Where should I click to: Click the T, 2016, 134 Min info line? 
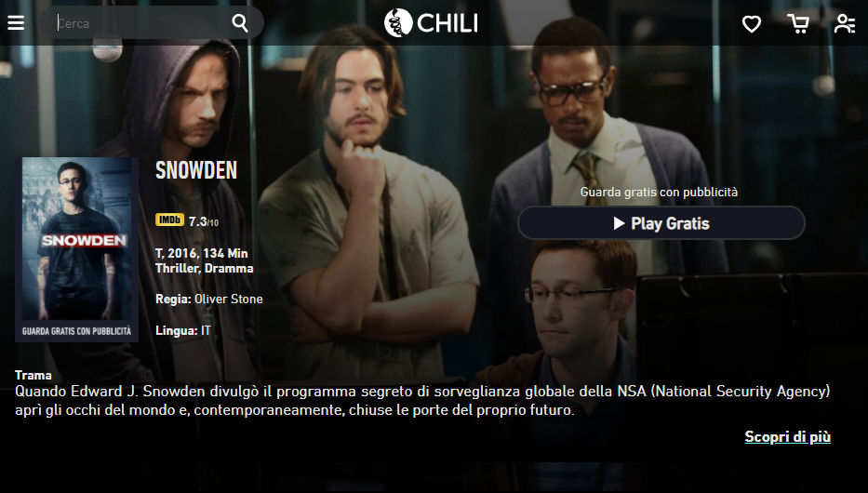click(x=202, y=253)
